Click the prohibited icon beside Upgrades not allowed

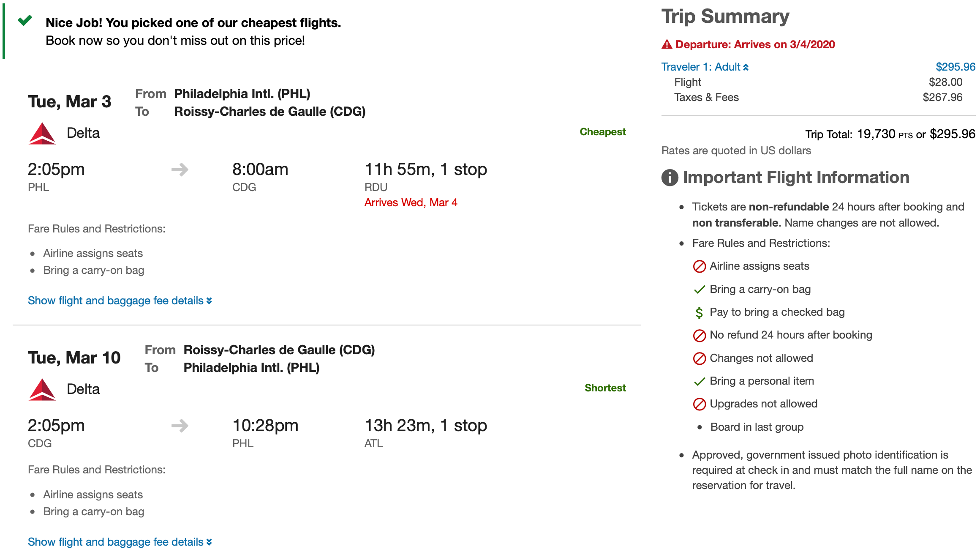click(x=700, y=404)
